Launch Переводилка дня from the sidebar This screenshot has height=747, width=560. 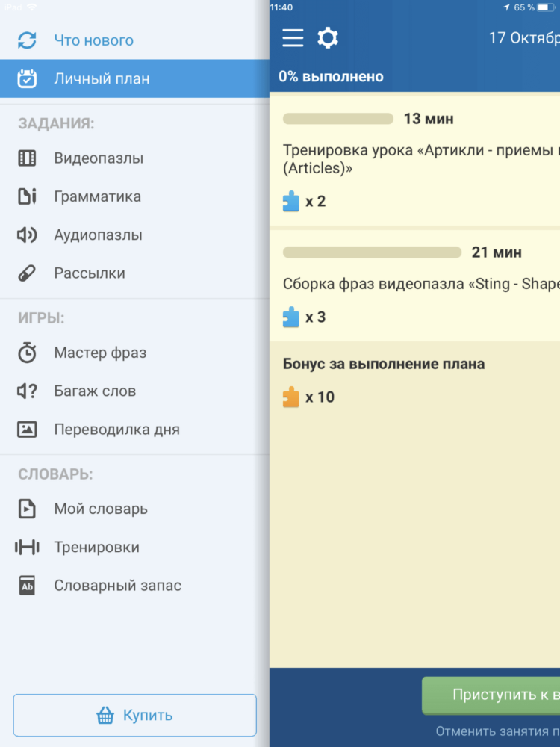pos(134,430)
